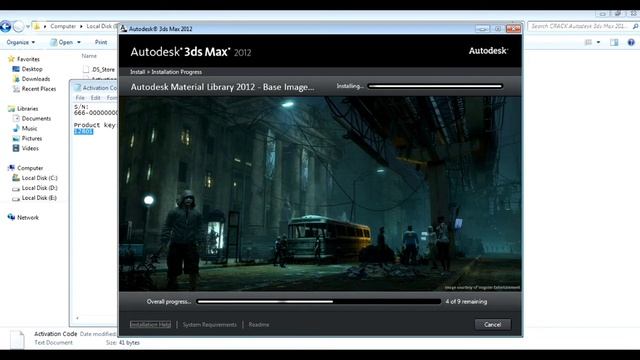The height and width of the screenshot is (360, 640).
Task: Click the Music note icon
Action: pos(16,128)
